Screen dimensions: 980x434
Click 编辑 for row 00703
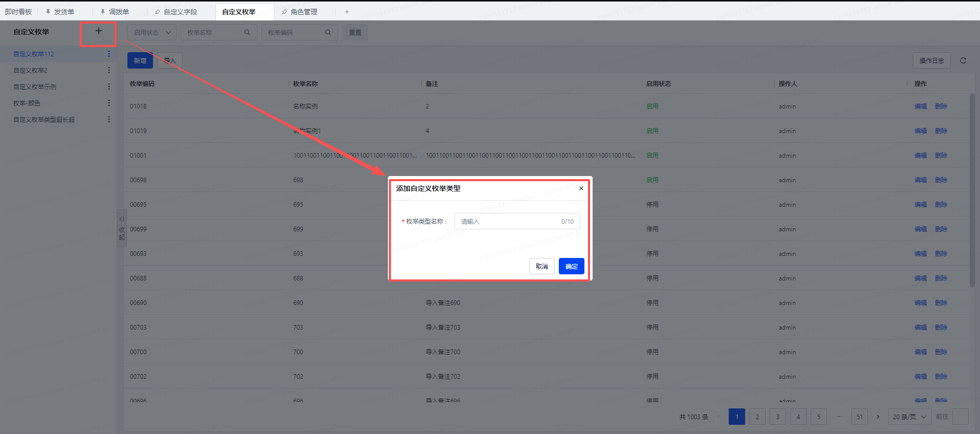point(921,328)
